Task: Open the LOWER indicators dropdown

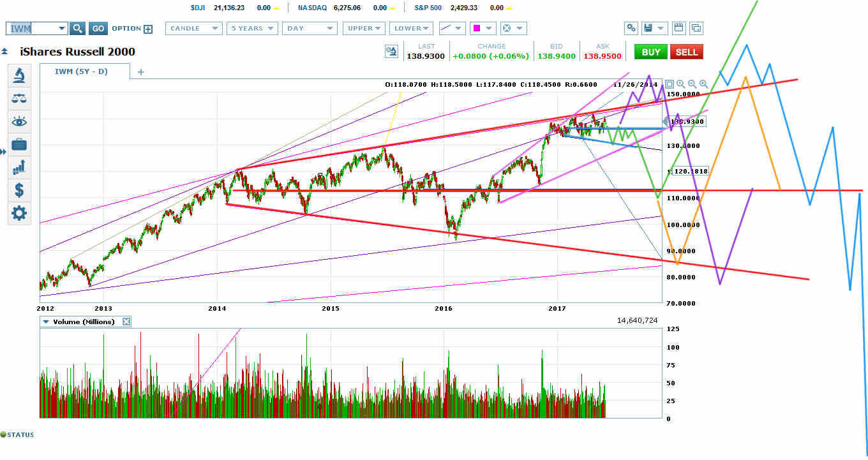Action: 412,28
